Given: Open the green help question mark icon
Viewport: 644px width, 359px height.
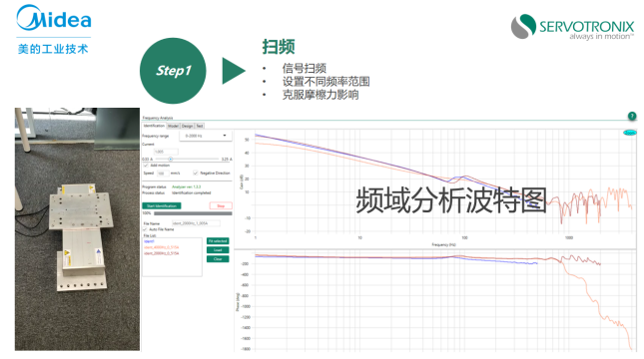Looking at the screenshot, I should click(x=632, y=116).
